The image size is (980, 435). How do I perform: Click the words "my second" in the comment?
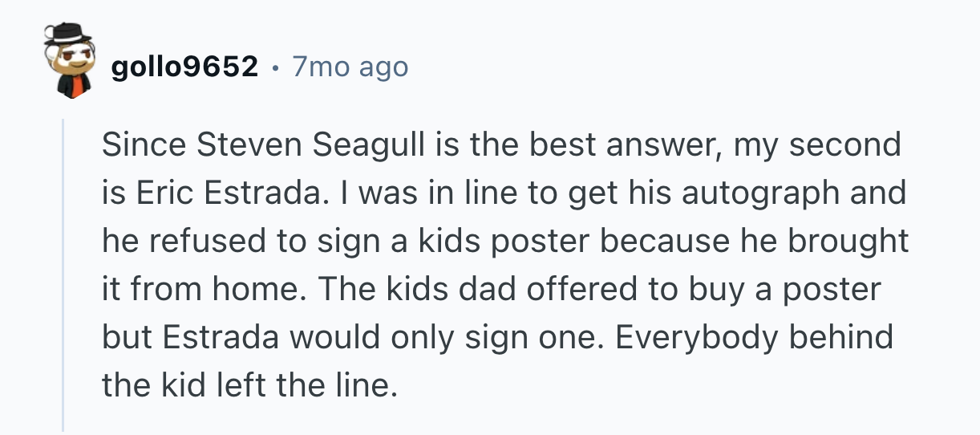(817, 145)
